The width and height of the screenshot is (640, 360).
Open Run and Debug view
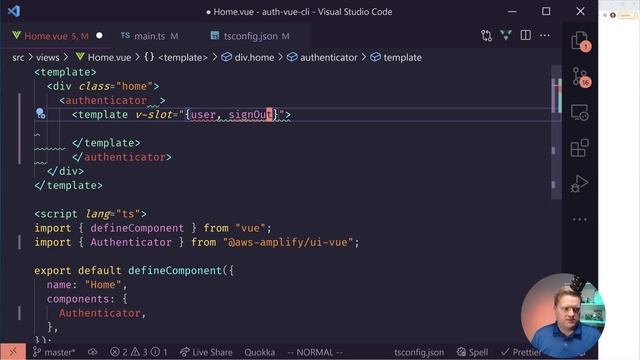[580, 183]
